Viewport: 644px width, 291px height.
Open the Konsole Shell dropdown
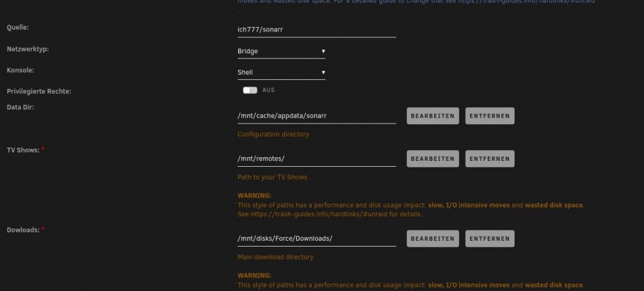(281, 72)
